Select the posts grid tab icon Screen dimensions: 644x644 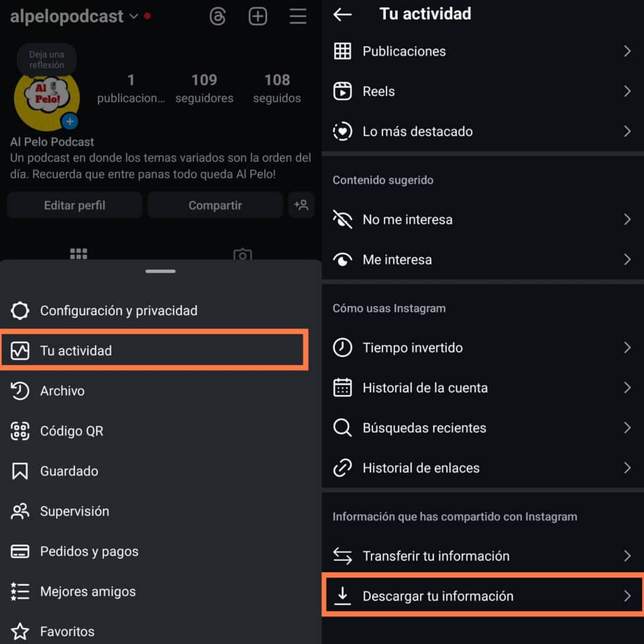(78, 254)
